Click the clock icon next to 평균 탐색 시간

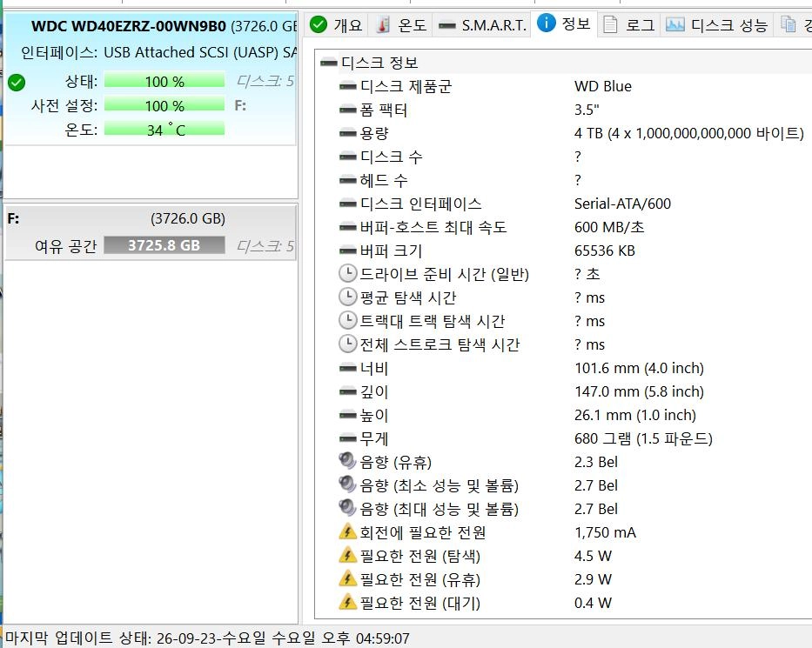[347, 297]
